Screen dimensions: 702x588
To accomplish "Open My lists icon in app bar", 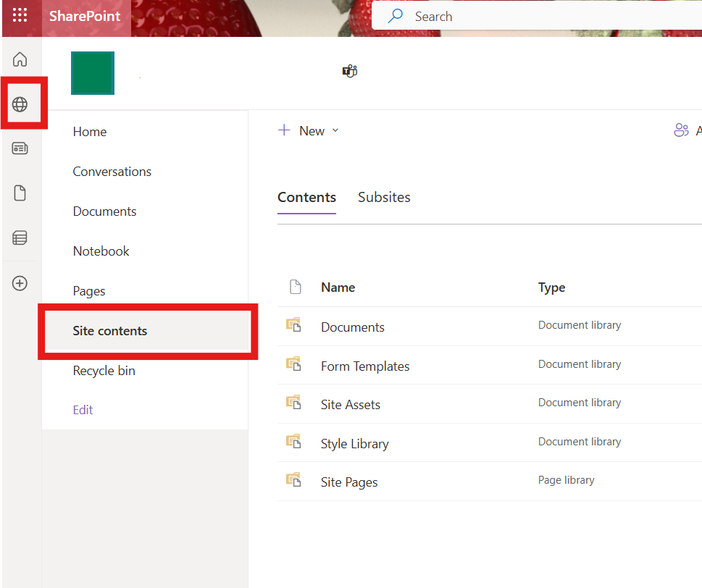I will click(20, 238).
